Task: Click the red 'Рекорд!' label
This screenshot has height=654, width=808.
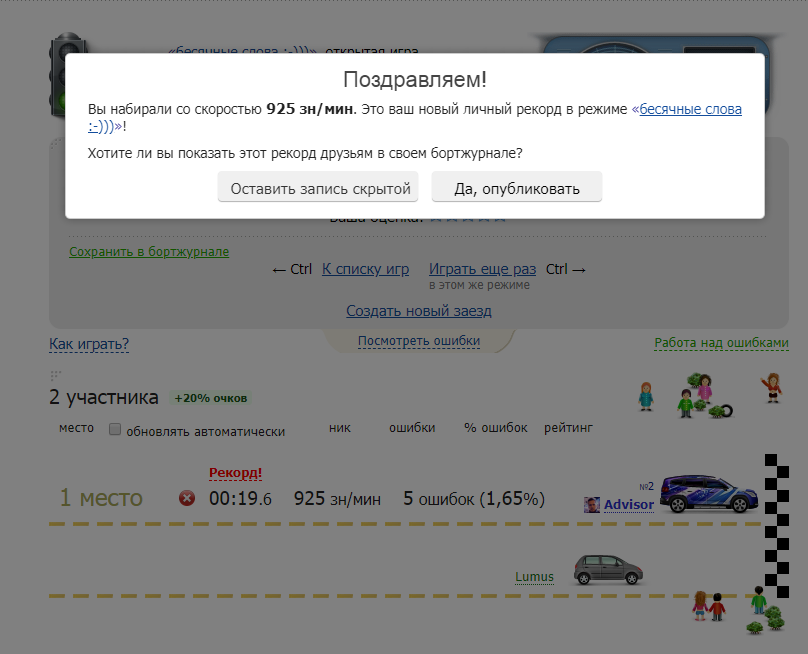Action: [235, 473]
